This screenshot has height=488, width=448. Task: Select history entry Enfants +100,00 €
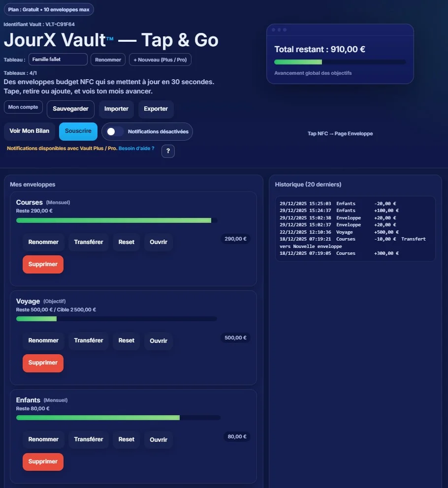click(x=339, y=211)
